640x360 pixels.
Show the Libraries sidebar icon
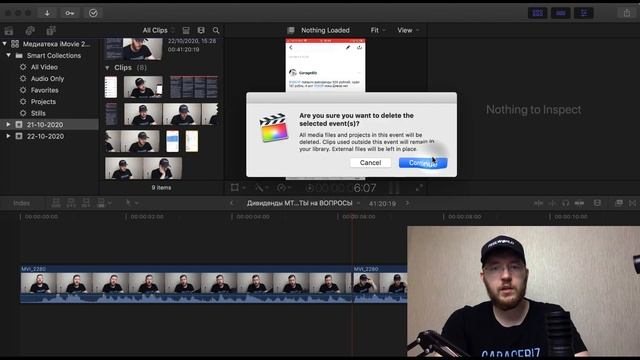[9, 31]
